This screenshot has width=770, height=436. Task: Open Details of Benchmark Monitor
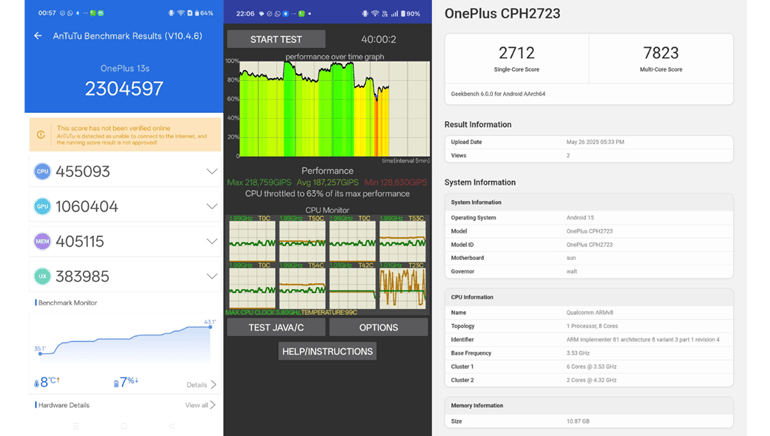click(x=201, y=384)
